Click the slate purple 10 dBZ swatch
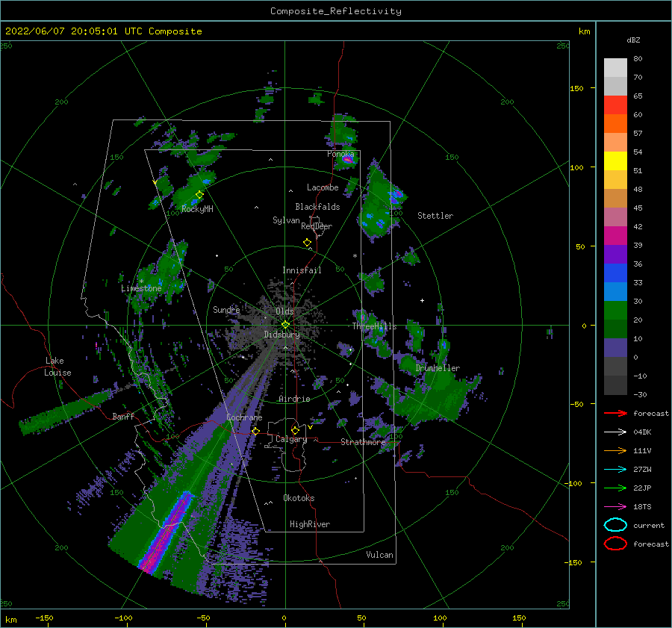The height and width of the screenshot is (628, 672). click(x=615, y=348)
